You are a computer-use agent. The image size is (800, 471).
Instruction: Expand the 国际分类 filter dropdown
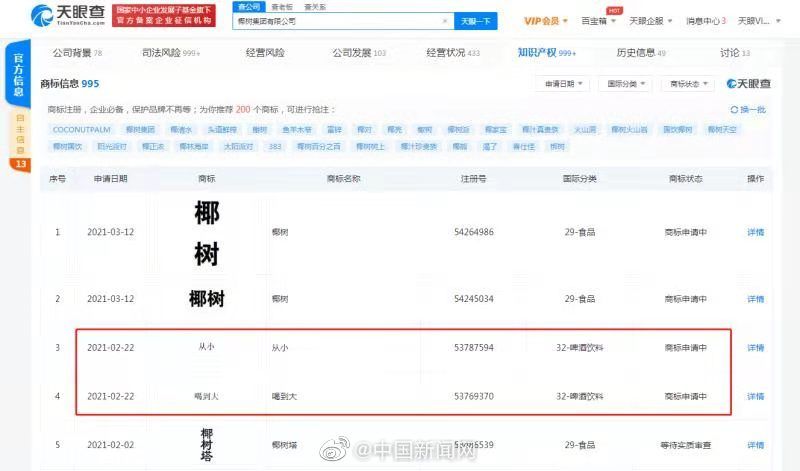627,84
